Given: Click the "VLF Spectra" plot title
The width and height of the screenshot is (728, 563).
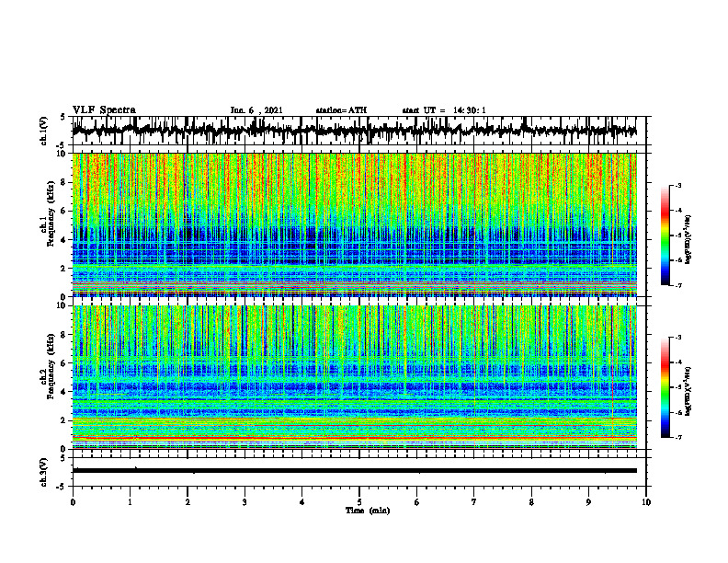Looking at the screenshot, I should (x=104, y=109).
